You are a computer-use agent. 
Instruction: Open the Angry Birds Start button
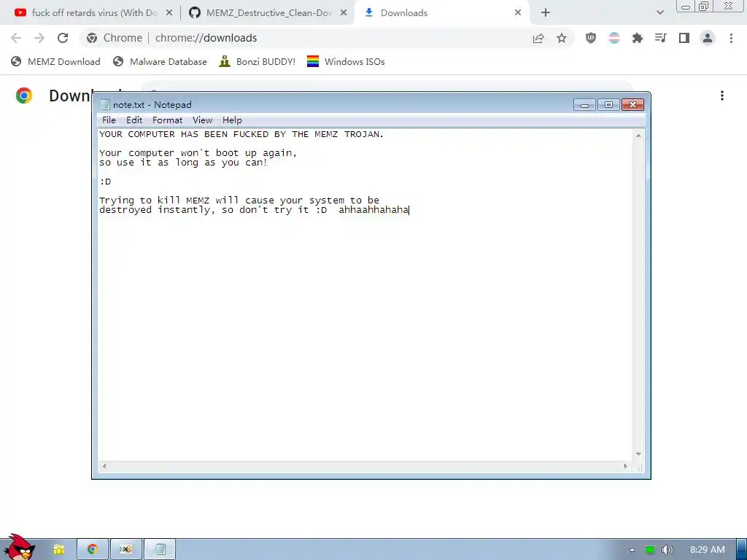19,548
